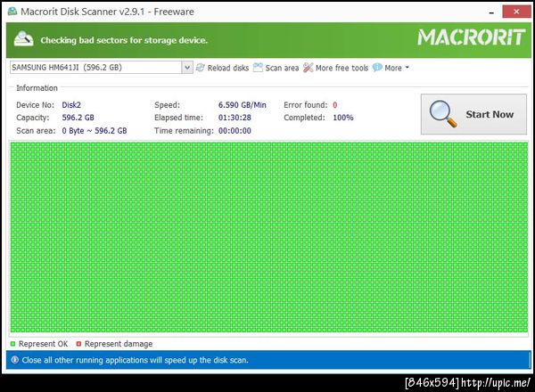Screen dimensions: 535x392
Task: Click the Start Now scan button
Action: coord(473,114)
